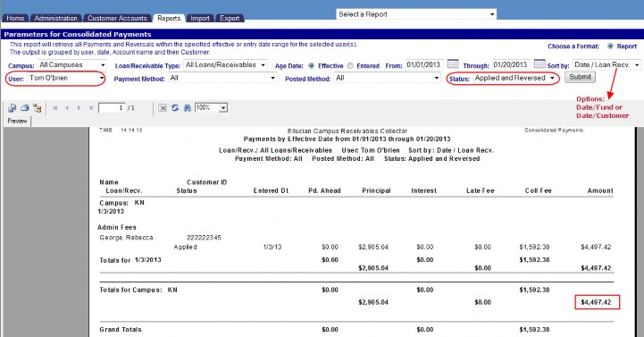Switch to the Home tab

(15, 18)
